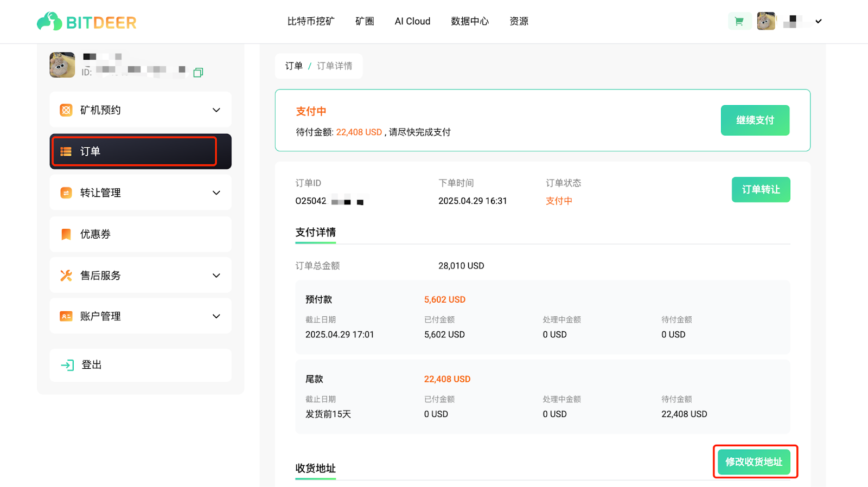Image resolution: width=868 pixels, height=487 pixels.
Task: Click the 订单总金额 label
Action: coord(317,266)
